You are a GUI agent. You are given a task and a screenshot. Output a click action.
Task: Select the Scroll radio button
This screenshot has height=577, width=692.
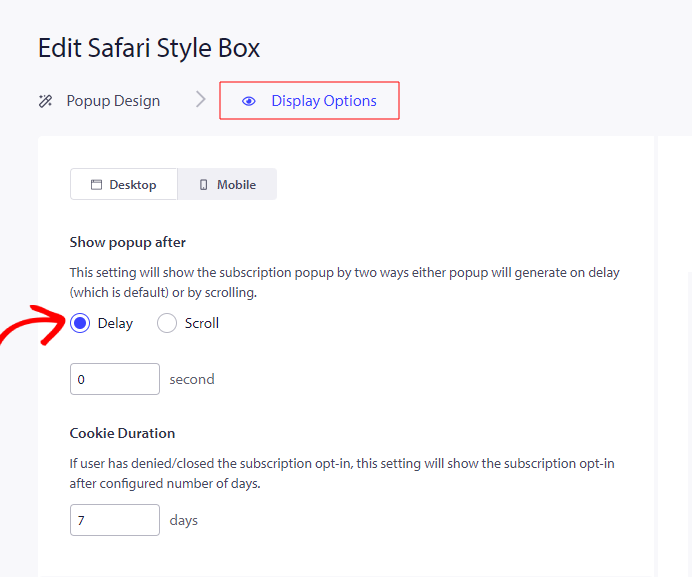pyautogui.click(x=167, y=323)
